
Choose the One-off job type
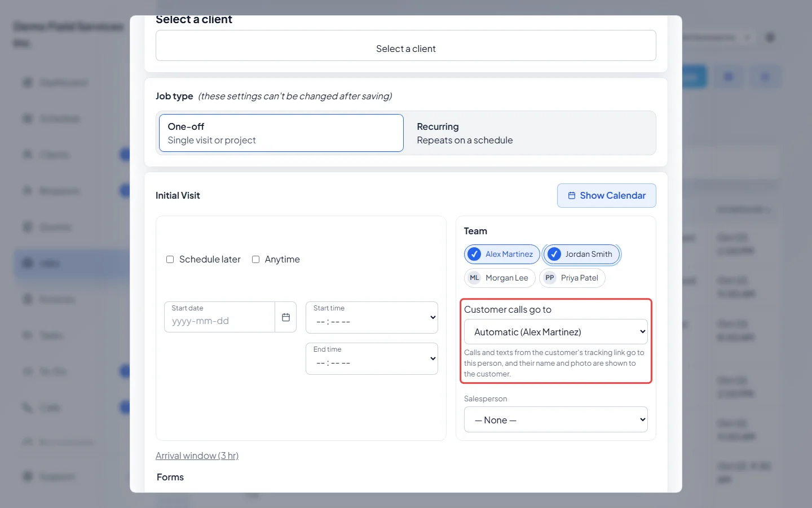[x=281, y=133]
